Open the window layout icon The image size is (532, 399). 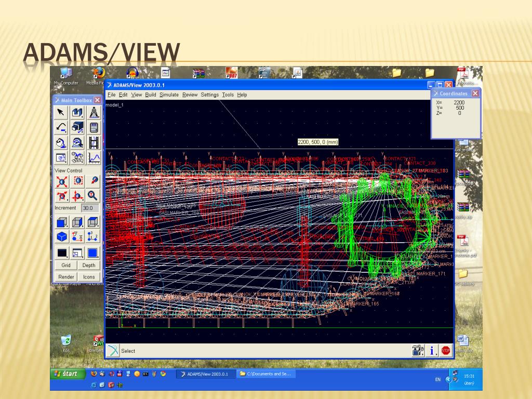click(78, 253)
